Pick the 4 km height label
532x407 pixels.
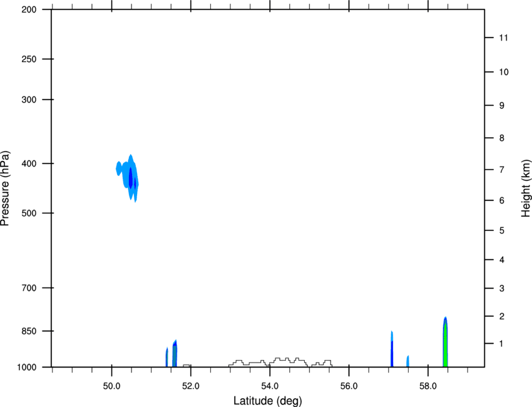pyautogui.click(x=502, y=260)
